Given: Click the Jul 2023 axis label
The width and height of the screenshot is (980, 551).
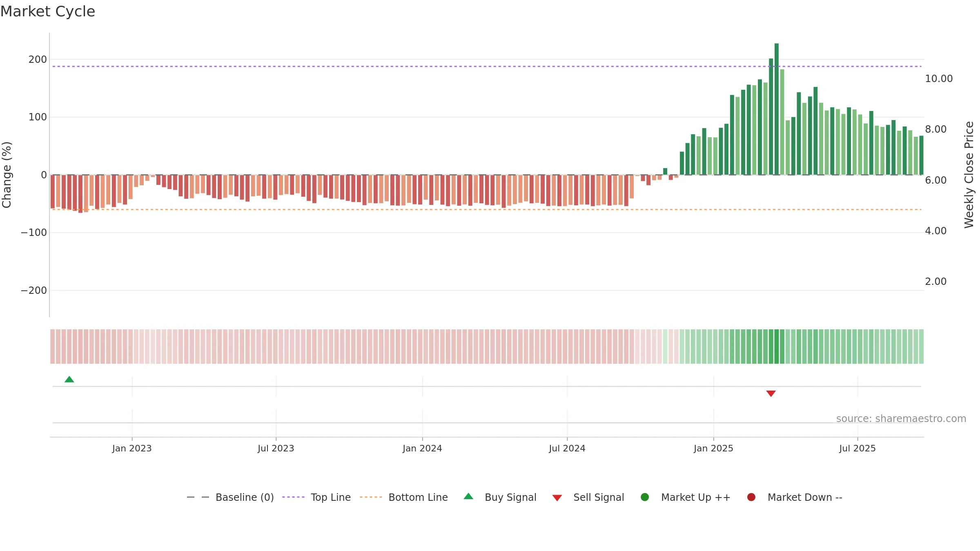Looking at the screenshot, I should click(x=276, y=449).
